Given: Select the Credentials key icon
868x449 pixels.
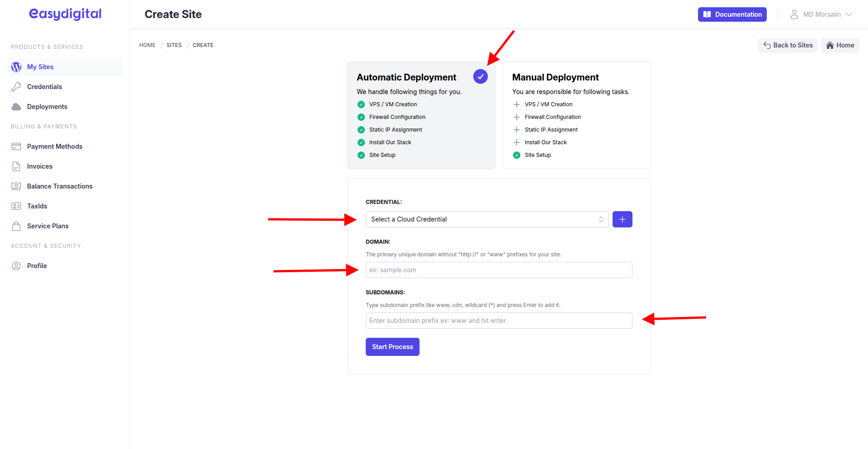Looking at the screenshot, I should [16, 86].
